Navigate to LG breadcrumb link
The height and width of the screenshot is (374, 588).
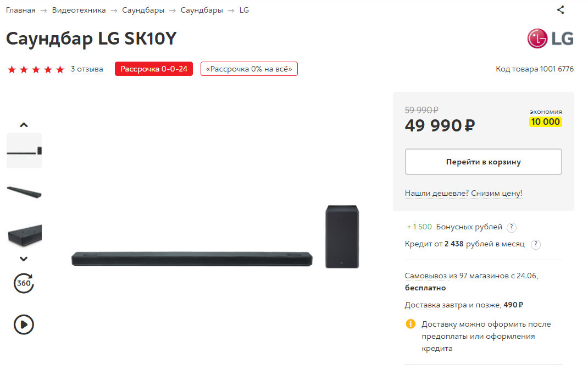pyautogui.click(x=244, y=10)
